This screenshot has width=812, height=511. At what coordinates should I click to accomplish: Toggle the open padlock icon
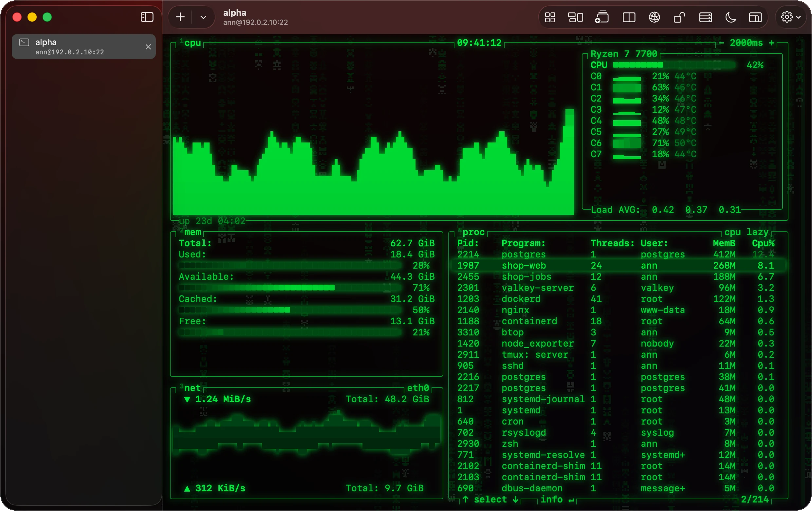click(679, 17)
